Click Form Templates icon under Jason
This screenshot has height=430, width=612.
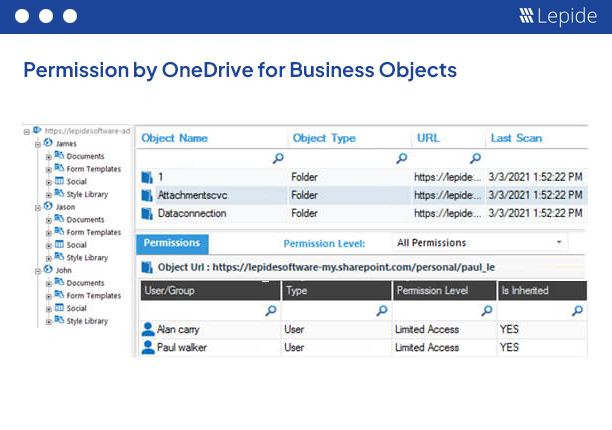[59, 231]
